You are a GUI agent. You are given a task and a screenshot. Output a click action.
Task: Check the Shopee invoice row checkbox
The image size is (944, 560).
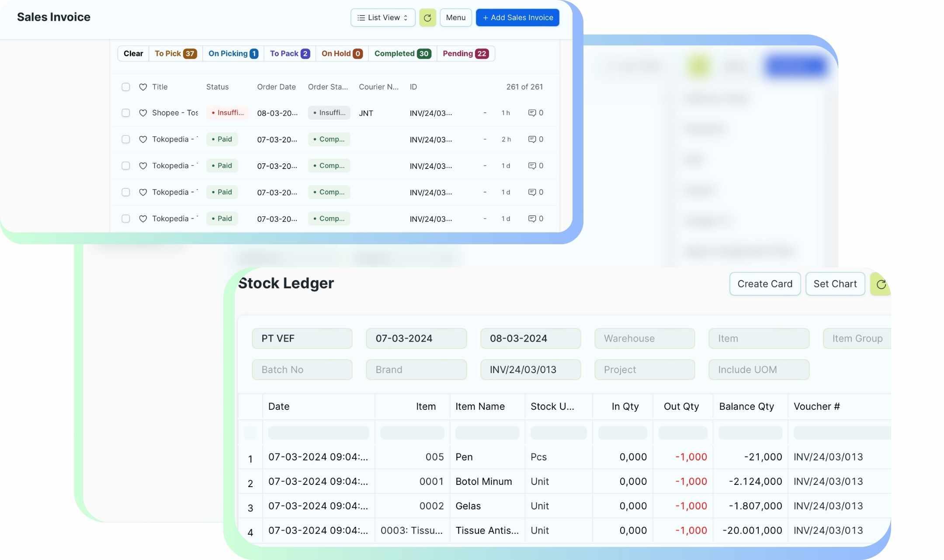pyautogui.click(x=126, y=113)
